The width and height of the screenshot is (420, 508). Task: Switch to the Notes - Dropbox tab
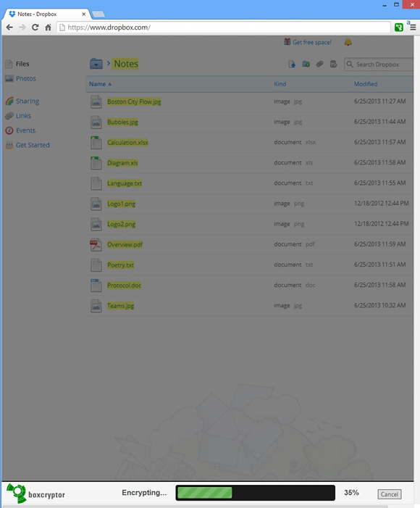tap(47, 14)
